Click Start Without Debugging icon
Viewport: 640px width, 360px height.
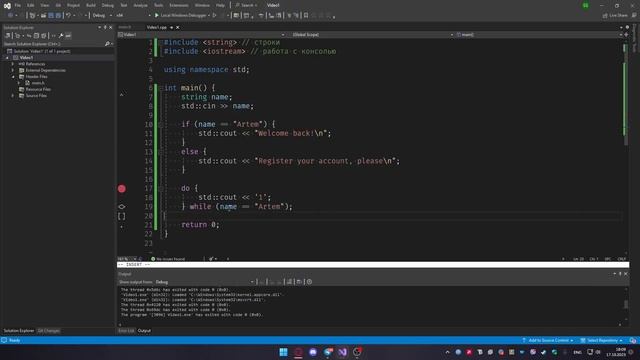click(x=215, y=16)
